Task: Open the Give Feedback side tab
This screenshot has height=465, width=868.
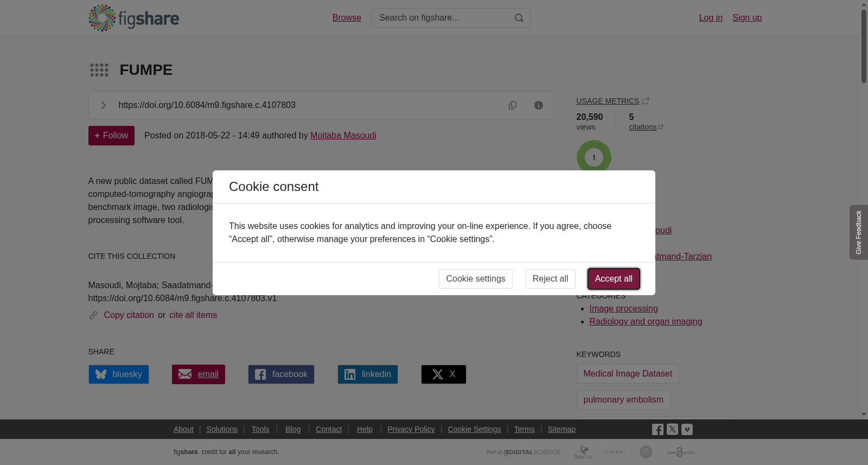Action: coord(859,232)
